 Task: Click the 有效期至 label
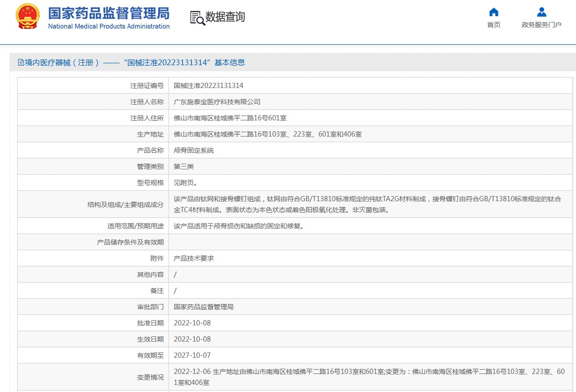tap(150, 355)
